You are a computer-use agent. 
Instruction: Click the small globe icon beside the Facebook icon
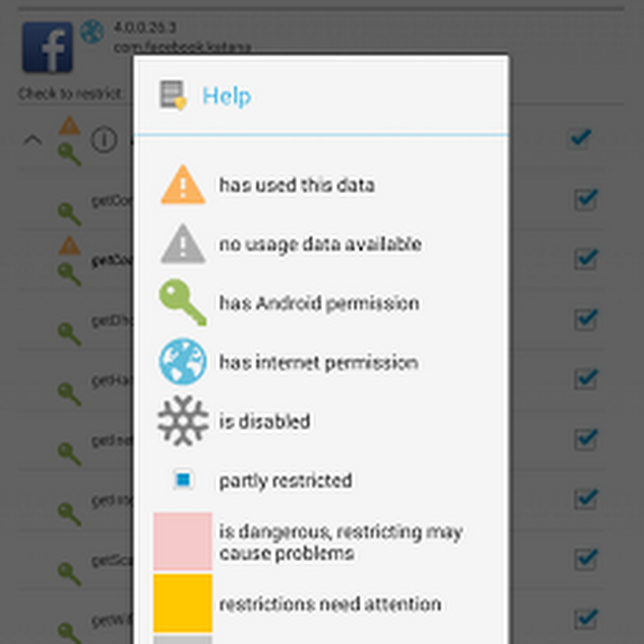coord(92,32)
